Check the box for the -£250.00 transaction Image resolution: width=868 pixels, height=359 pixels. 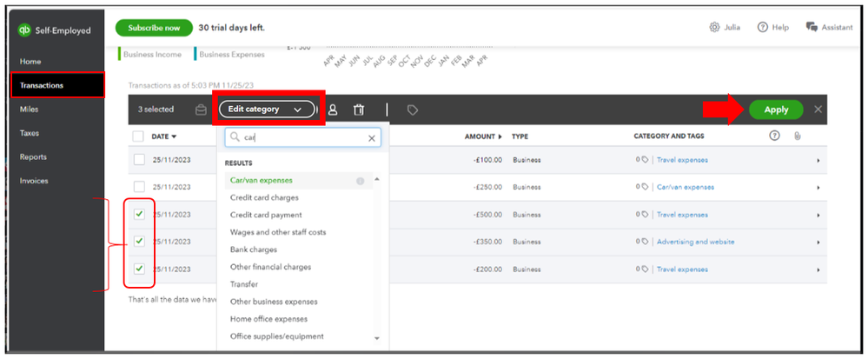click(140, 187)
